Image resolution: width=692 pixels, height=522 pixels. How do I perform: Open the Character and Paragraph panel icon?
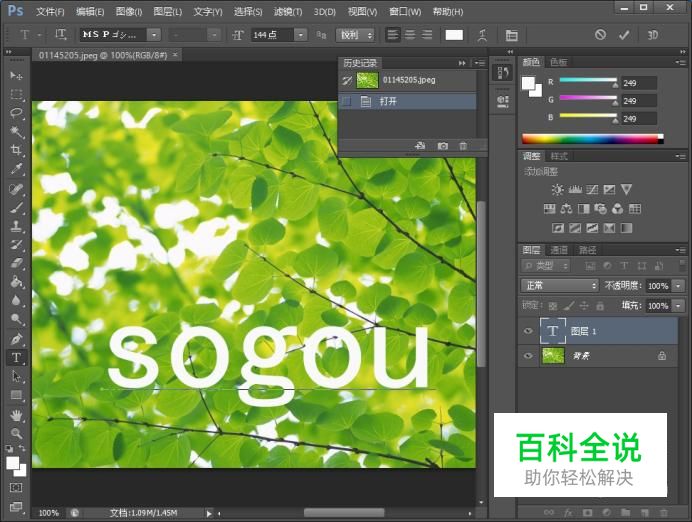point(511,35)
